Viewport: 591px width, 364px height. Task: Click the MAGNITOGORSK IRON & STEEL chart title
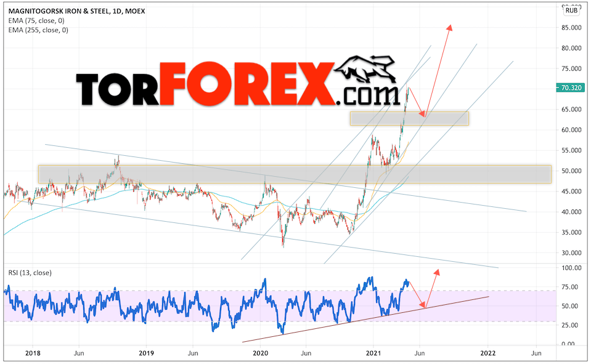(76, 11)
